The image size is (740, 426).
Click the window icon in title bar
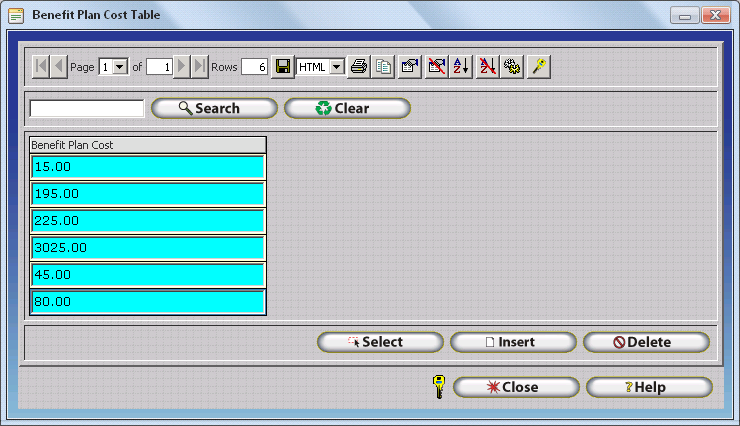pos(16,15)
